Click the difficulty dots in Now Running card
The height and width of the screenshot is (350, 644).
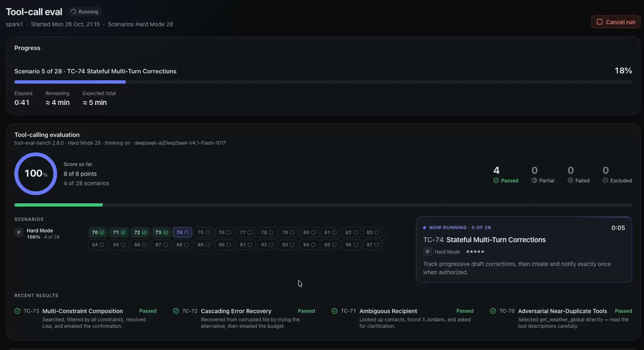point(475,251)
